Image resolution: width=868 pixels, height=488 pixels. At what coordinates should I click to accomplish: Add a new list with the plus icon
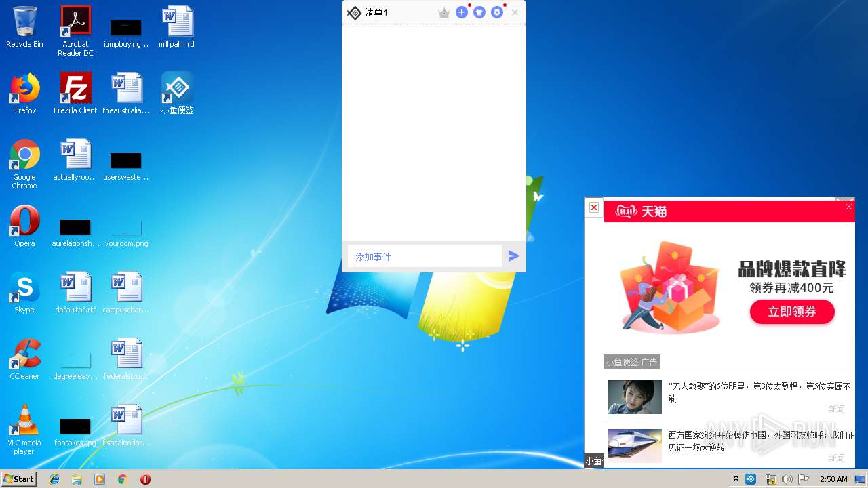[462, 12]
